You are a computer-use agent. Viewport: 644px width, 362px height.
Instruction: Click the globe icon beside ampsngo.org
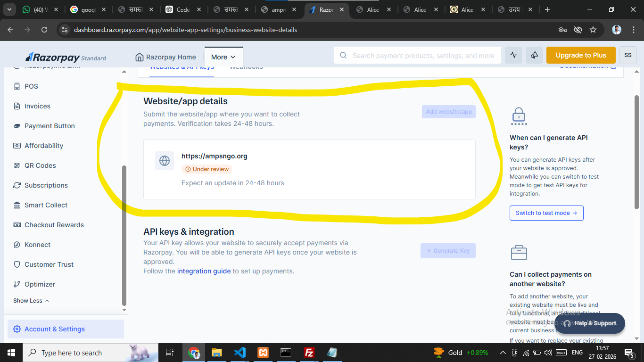coord(165,161)
